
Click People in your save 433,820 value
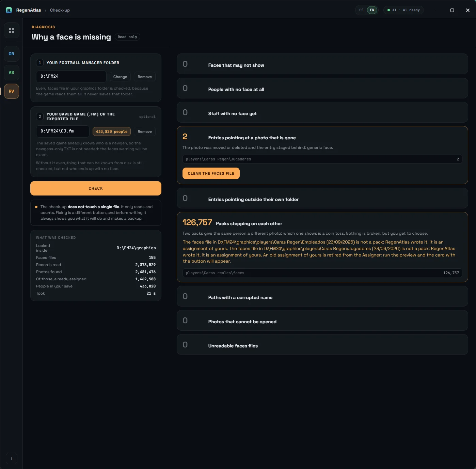point(148,286)
